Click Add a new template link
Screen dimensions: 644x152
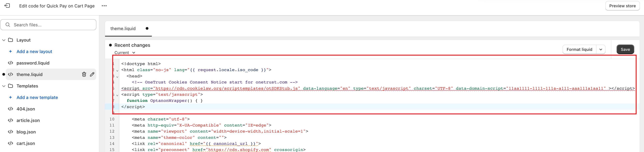coord(37,97)
